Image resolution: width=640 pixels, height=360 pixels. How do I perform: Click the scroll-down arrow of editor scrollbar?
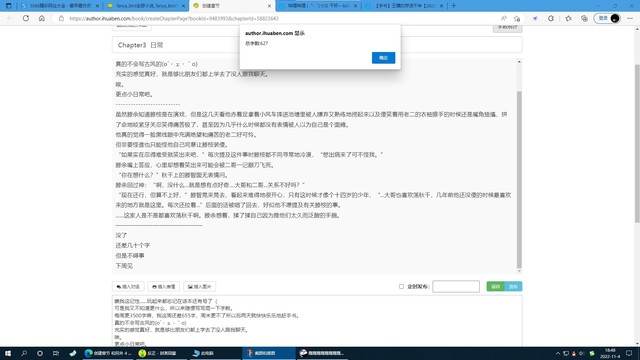tap(519, 271)
